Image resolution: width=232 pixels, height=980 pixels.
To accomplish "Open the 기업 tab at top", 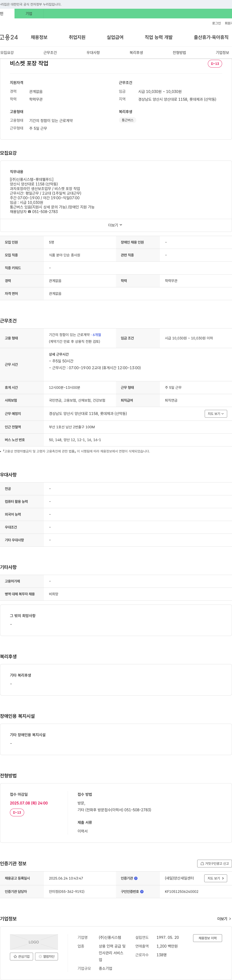I will tap(29, 14).
